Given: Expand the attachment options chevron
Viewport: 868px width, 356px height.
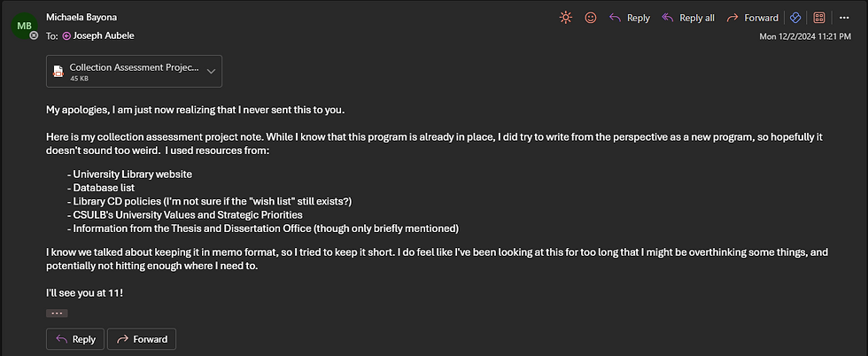Looking at the screenshot, I should point(211,71).
